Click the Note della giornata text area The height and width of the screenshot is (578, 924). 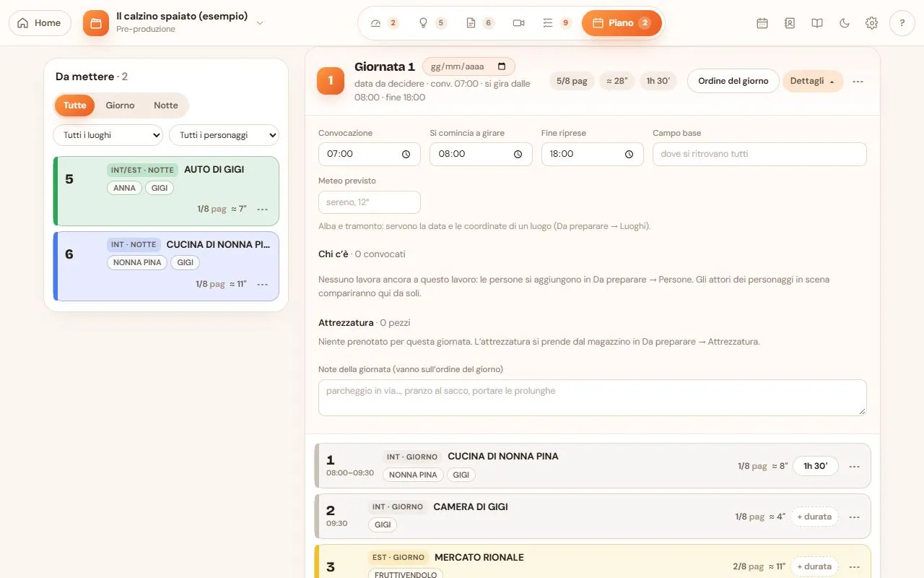(592, 397)
